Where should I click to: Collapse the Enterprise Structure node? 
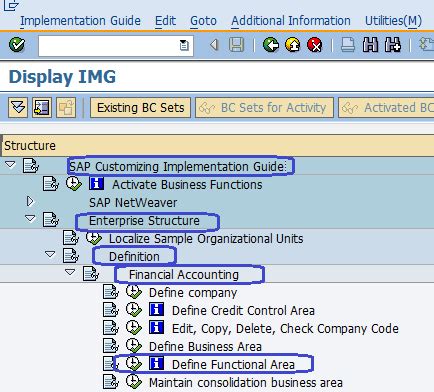30,218
